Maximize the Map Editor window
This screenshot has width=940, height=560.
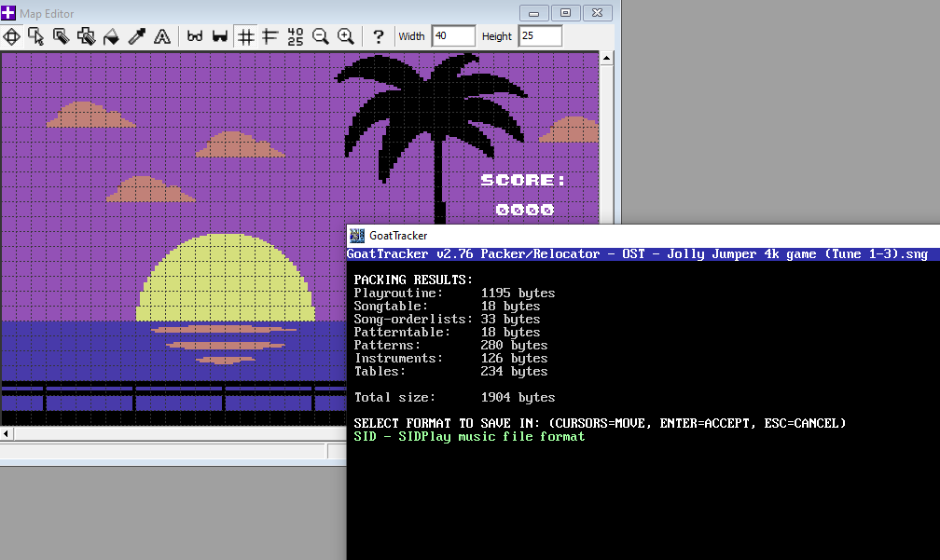coord(565,12)
